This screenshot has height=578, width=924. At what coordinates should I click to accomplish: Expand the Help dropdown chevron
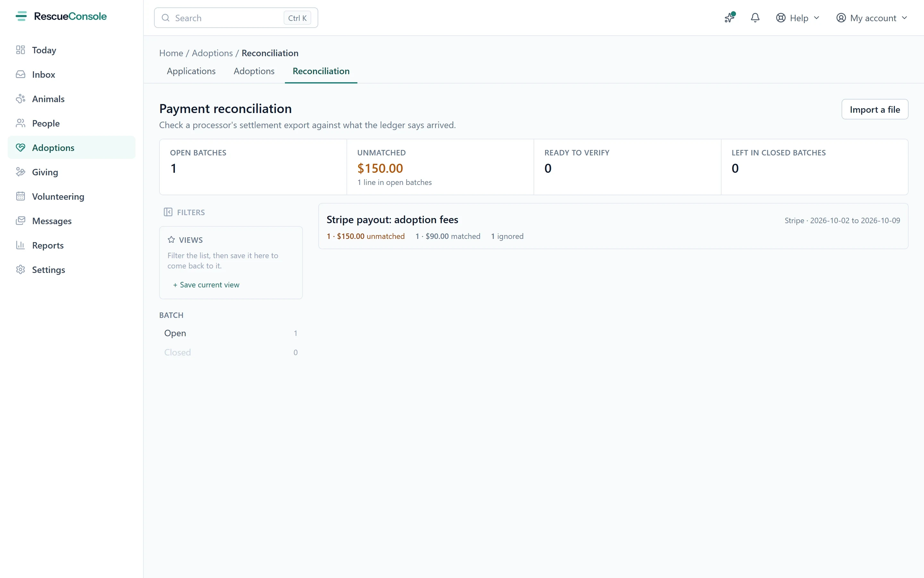coord(817,18)
